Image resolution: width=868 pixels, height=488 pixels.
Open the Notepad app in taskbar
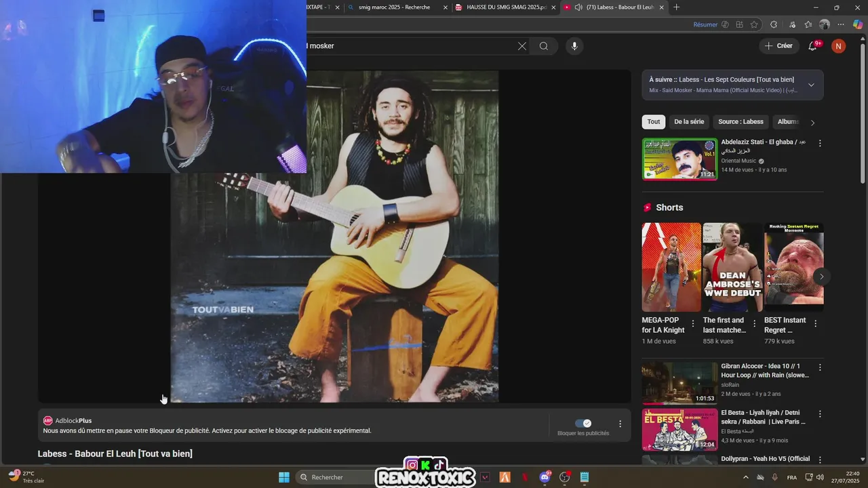click(585, 477)
